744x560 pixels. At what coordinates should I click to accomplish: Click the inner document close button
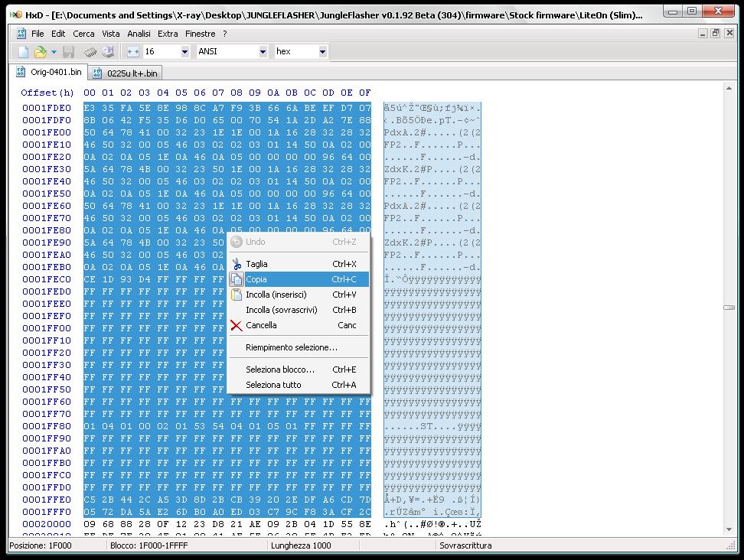729,33
